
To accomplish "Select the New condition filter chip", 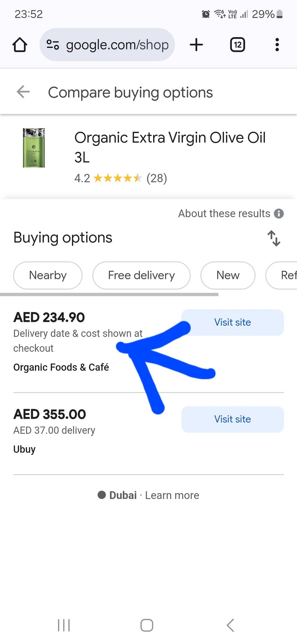I will [x=228, y=275].
